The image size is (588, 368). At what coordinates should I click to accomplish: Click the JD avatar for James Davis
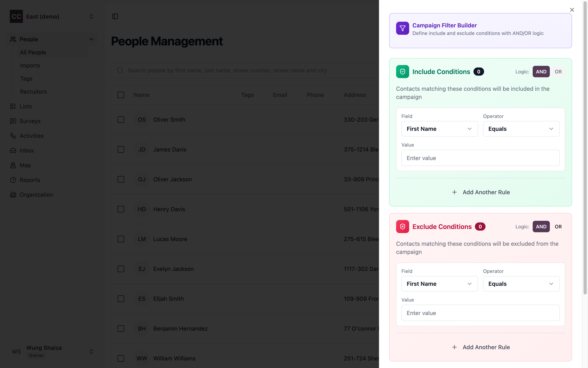tap(142, 149)
